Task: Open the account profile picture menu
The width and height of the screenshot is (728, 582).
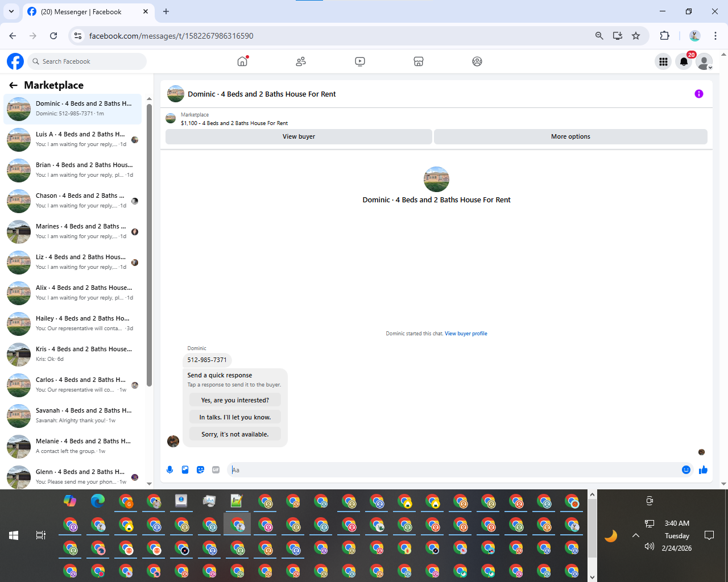Action: coord(705,61)
